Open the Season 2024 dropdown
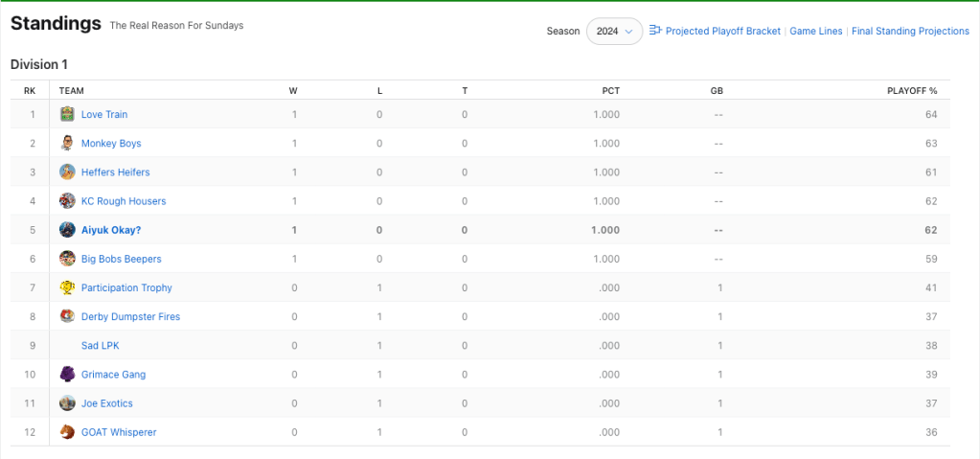The width and height of the screenshot is (980, 459). [x=614, y=32]
